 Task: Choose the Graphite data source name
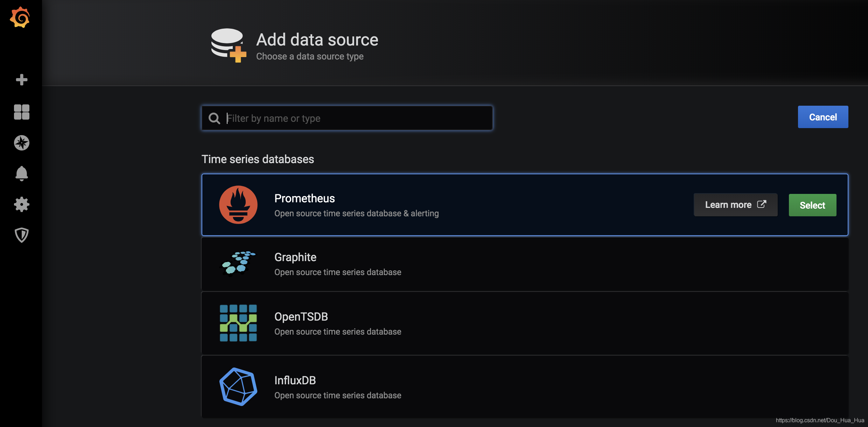[295, 257]
